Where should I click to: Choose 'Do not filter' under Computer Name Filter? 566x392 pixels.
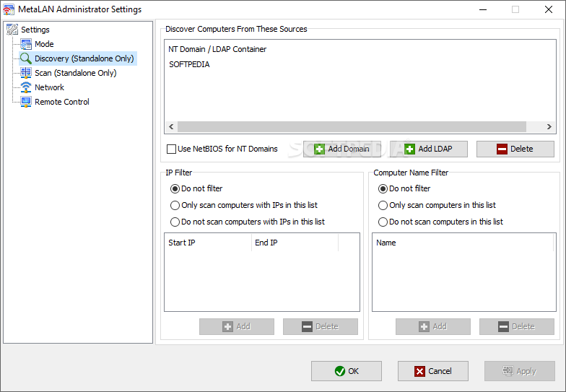[x=383, y=188]
